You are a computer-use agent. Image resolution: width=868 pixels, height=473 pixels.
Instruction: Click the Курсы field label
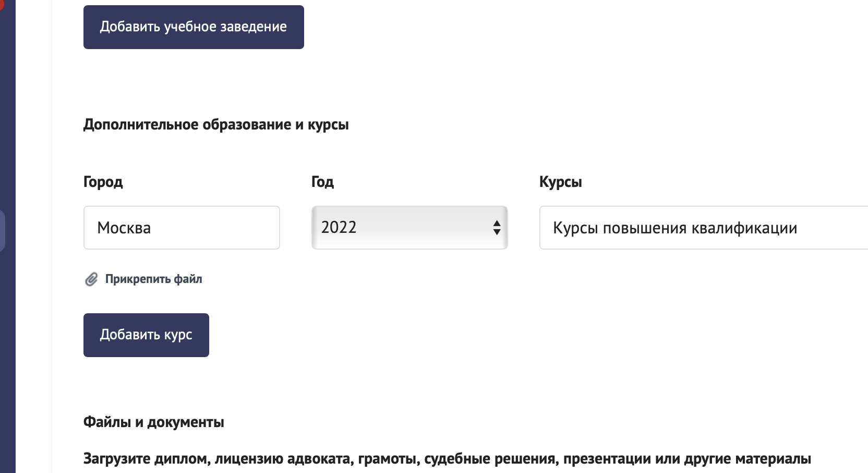point(560,182)
